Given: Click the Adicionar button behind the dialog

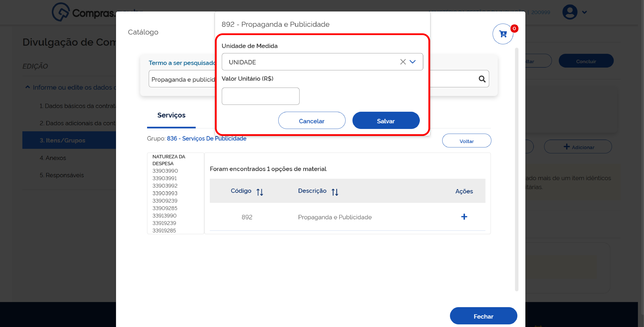Looking at the screenshot, I should point(578,146).
